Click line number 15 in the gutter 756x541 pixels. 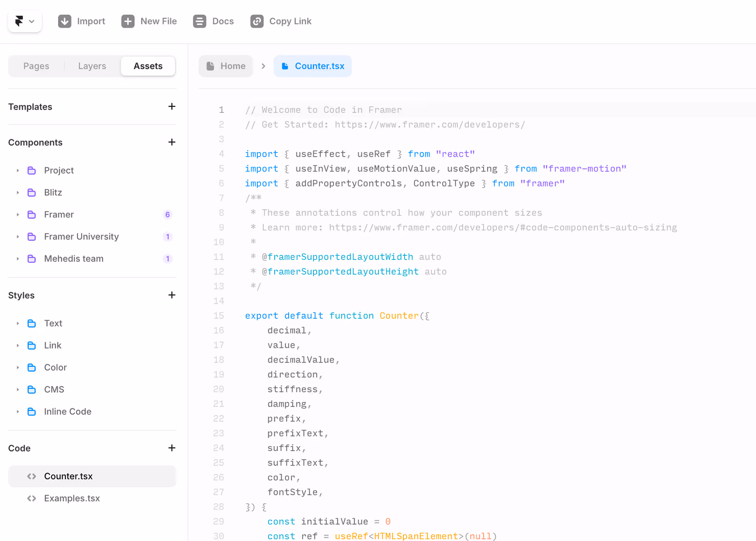(x=219, y=316)
